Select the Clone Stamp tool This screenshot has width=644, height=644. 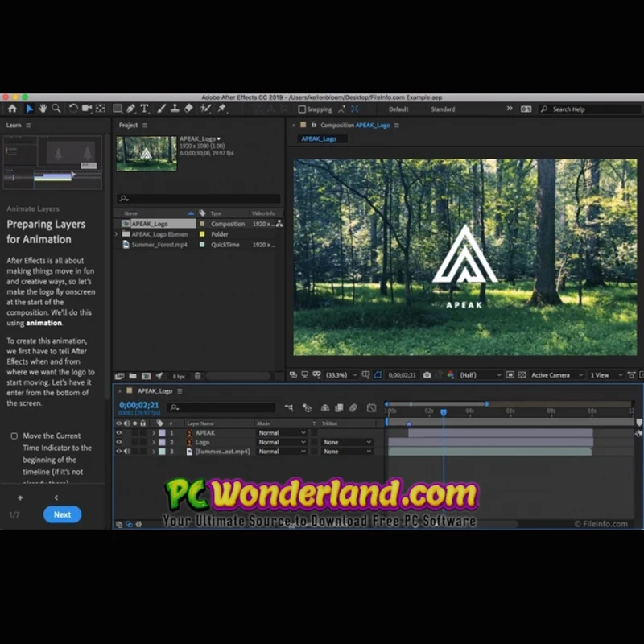[175, 109]
